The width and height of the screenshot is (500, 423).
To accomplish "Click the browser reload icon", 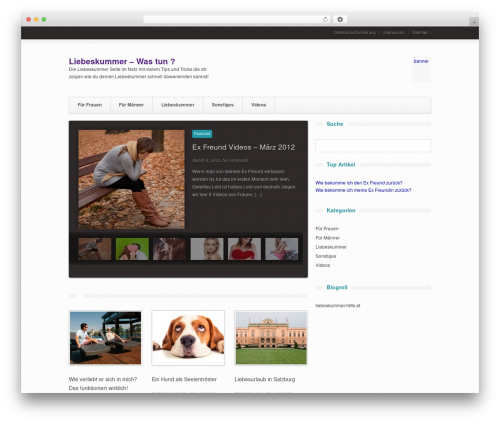I will (325, 19).
